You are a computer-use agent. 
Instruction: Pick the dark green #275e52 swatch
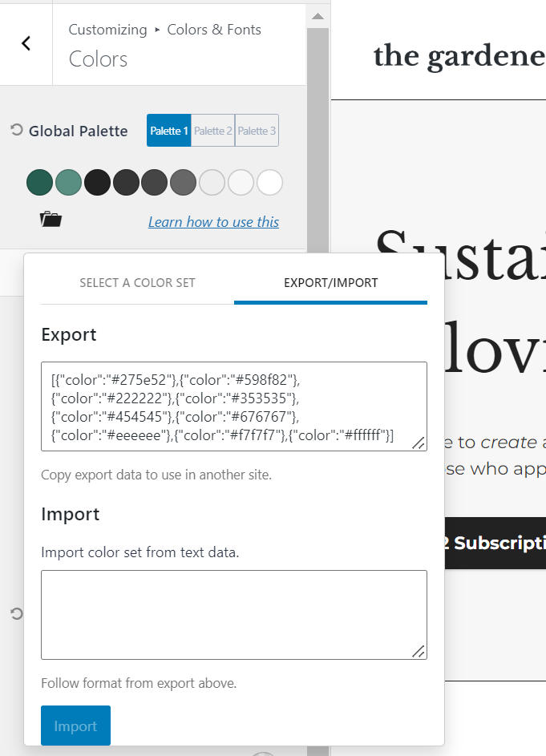(39, 183)
